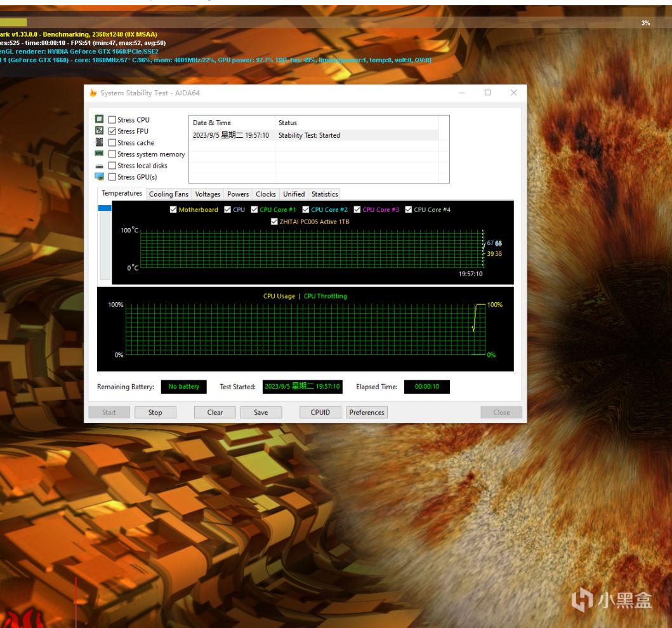This screenshot has height=628, width=672.
Task: Uncheck the Stress FPU checkbox
Action: click(112, 131)
